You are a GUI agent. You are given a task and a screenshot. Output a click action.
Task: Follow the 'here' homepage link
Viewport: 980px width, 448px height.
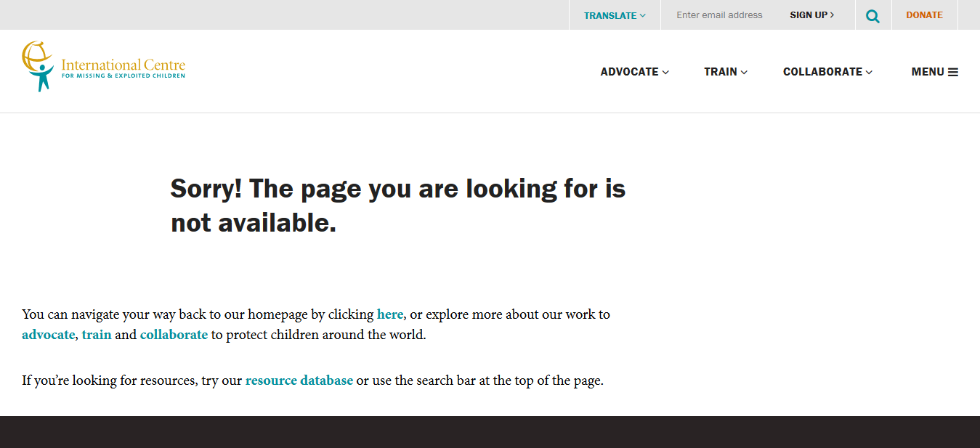click(390, 314)
